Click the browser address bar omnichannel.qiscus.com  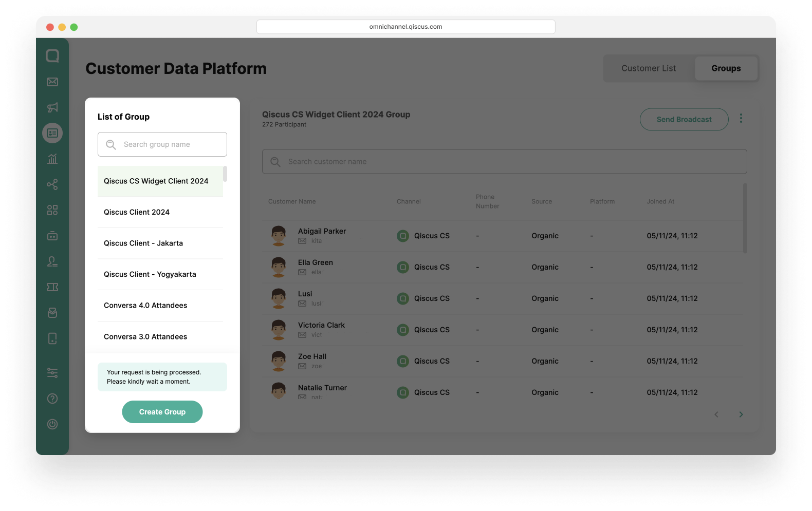coord(406,27)
